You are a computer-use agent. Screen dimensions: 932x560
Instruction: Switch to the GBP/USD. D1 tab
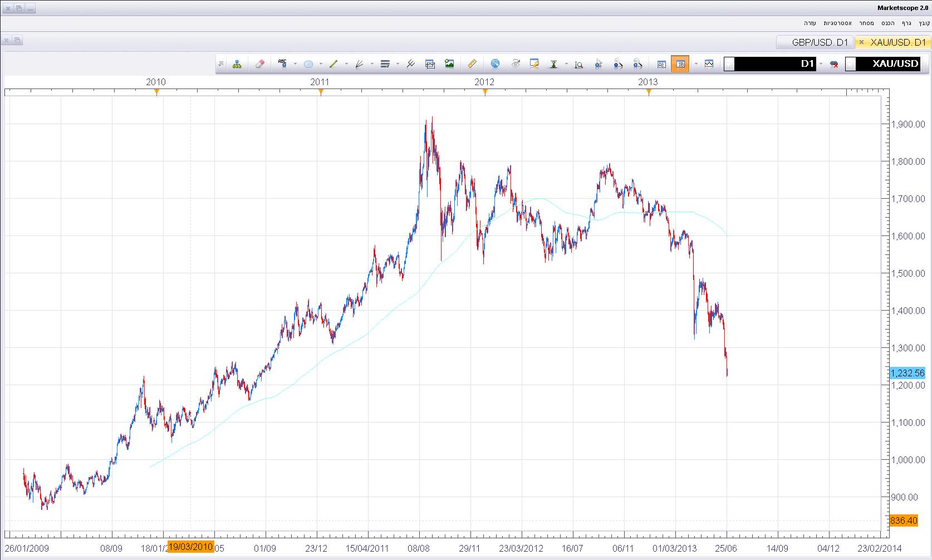tap(816, 42)
